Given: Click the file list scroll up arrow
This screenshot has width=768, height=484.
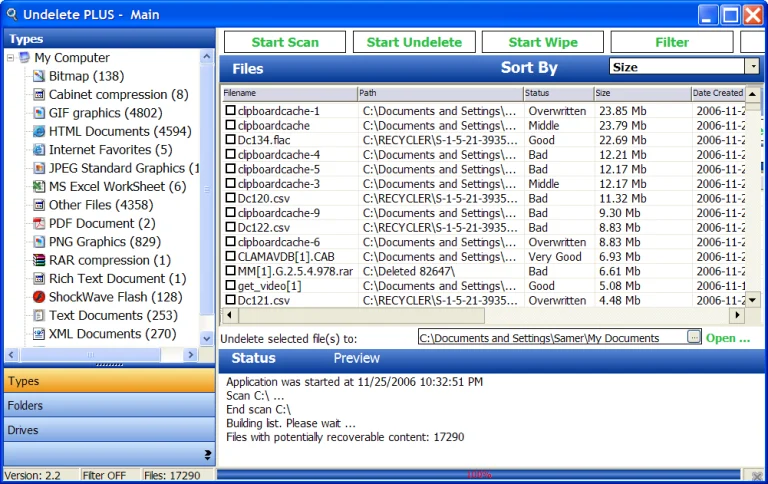Looking at the screenshot, I should 752,94.
